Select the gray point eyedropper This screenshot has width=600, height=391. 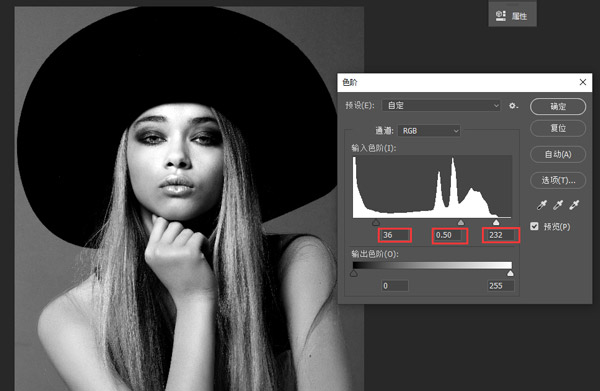click(558, 205)
